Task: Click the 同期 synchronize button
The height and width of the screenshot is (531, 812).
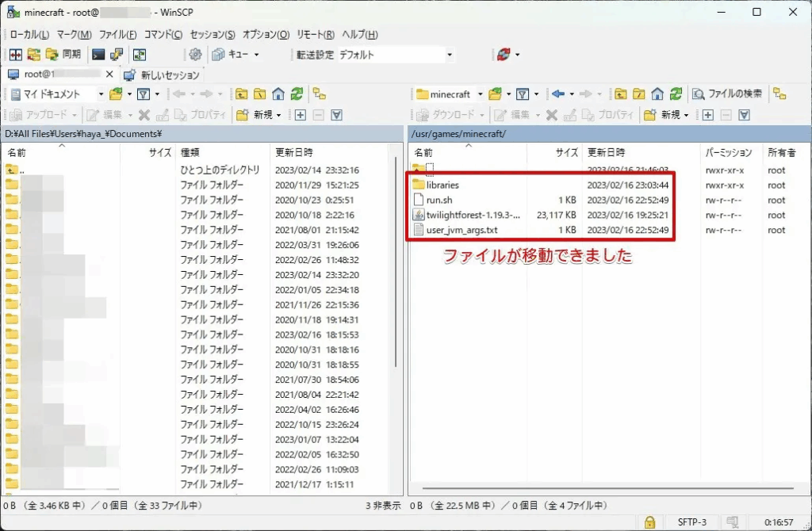Action: point(63,55)
